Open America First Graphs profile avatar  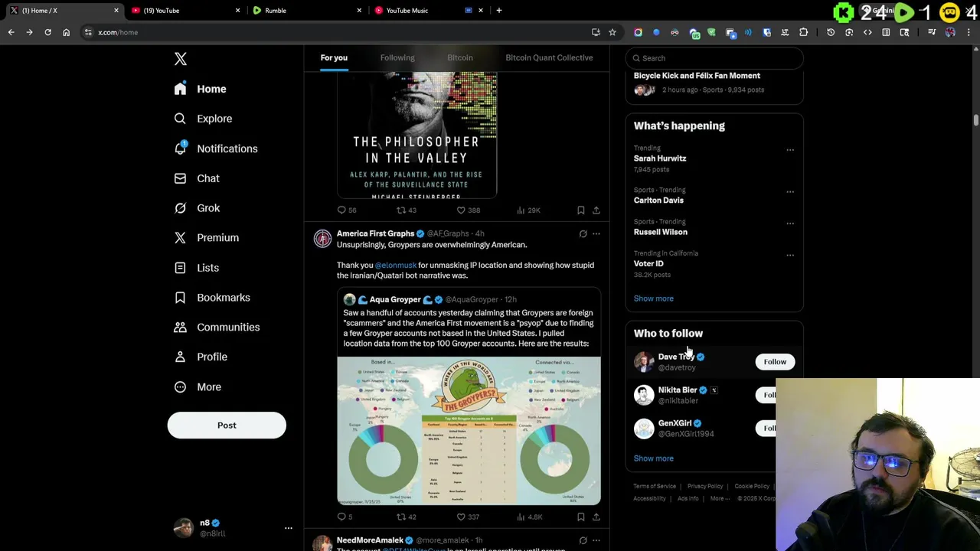tap(322, 239)
